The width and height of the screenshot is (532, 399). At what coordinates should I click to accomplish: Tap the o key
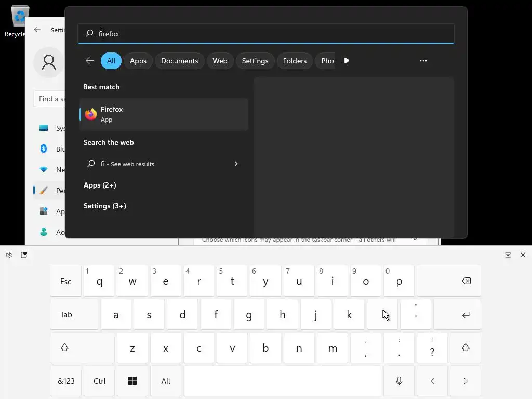pyautogui.click(x=365, y=281)
